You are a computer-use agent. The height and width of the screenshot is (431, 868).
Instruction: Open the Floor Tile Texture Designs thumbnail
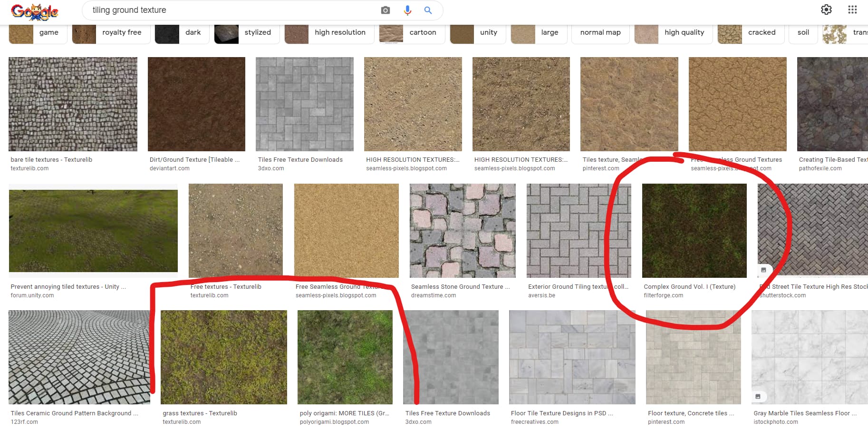(572, 357)
